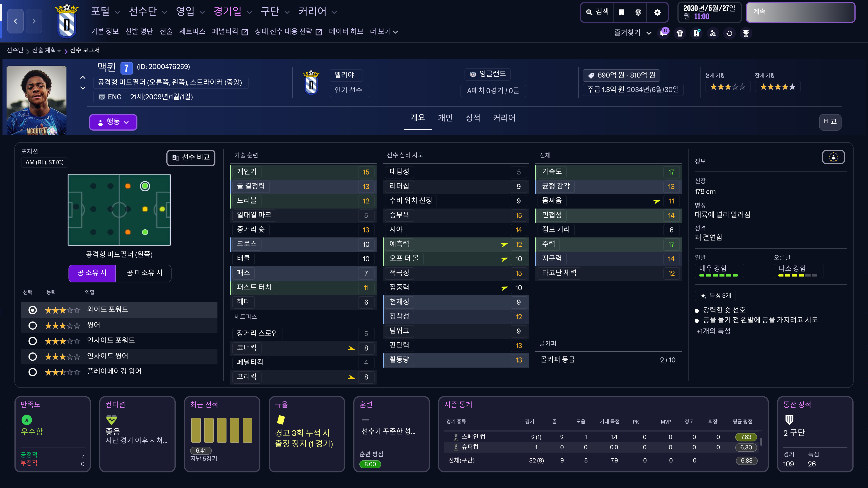Open the messages inbox chat icon

pos(663,33)
